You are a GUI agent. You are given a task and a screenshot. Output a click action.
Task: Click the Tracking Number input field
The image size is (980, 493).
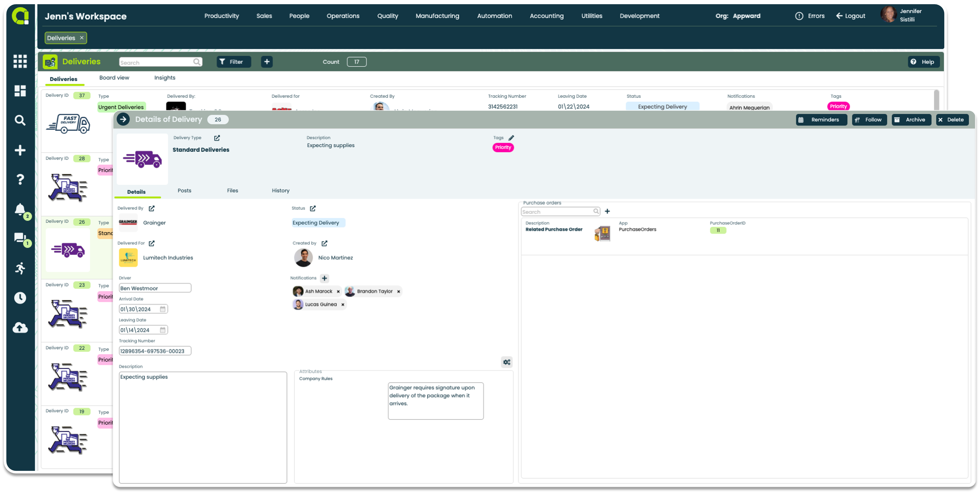[x=155, y=351]
